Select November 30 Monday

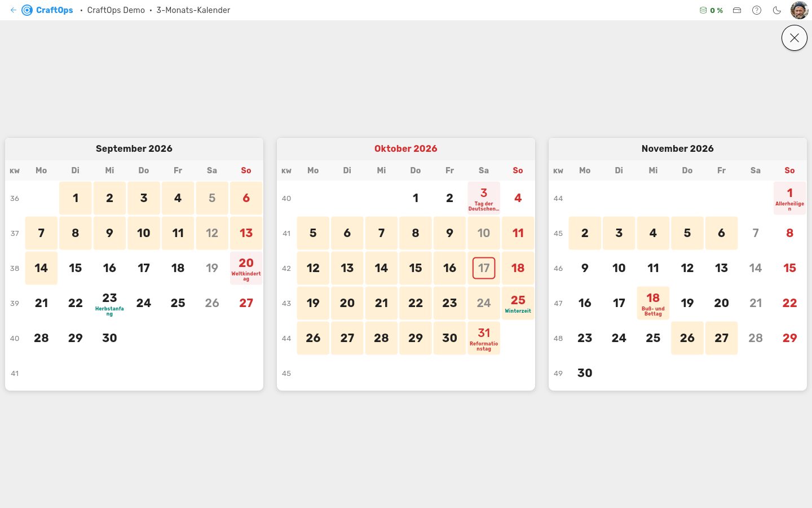coord(585,373)
